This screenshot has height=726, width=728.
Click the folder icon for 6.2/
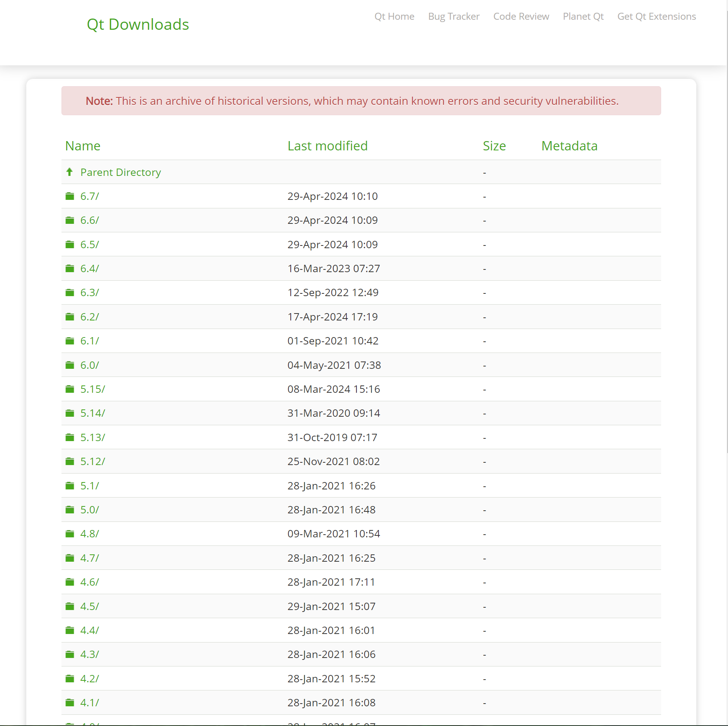pyautogui.click(x=70, y=317)
